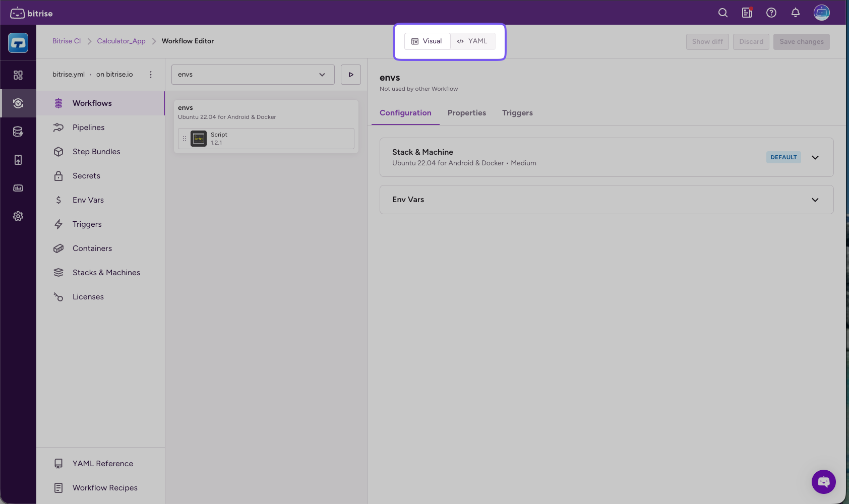
Task: Open the help question-mark icon
Action: click(x=771, y=13)
